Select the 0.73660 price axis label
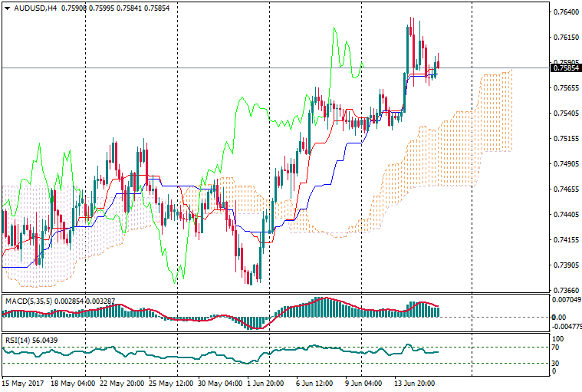The height and width of the screenshot is (392, 582). pos(565,291)
